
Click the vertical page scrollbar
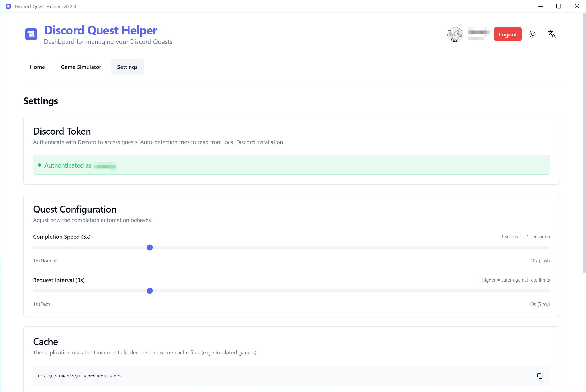584,143
